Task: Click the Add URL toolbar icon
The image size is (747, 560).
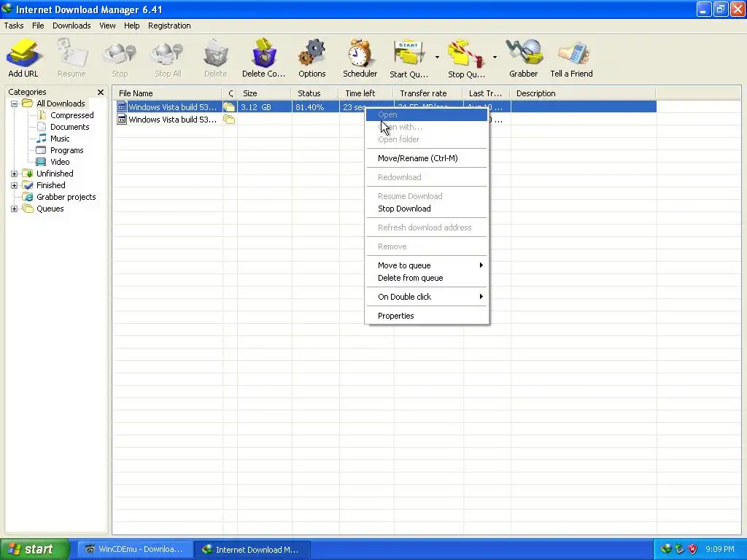Action: click(23, 58)
